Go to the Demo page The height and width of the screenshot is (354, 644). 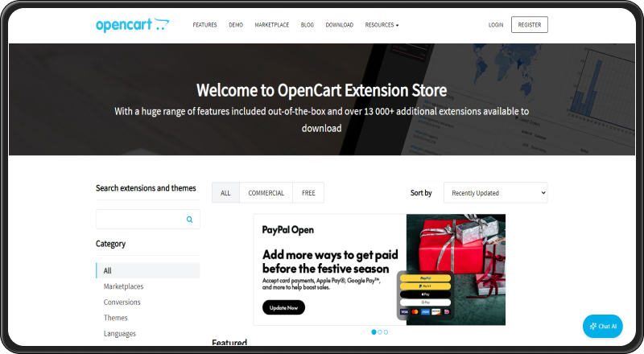tap(235, 25)
